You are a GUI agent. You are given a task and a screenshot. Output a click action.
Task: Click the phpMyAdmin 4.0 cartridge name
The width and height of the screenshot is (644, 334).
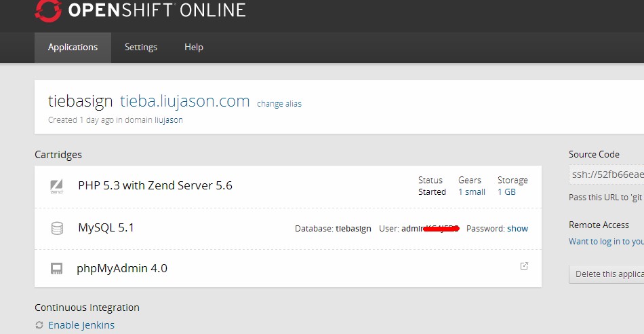pos(122,268)
